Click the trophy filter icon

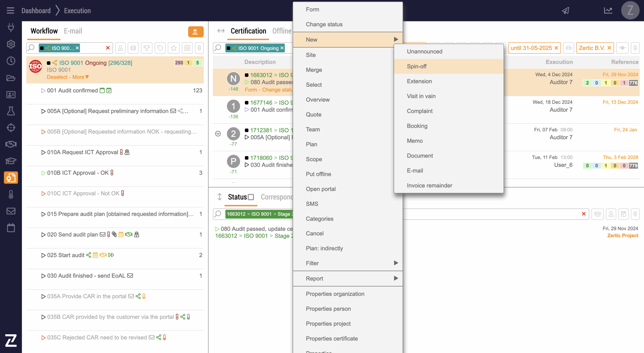point(147,48)
